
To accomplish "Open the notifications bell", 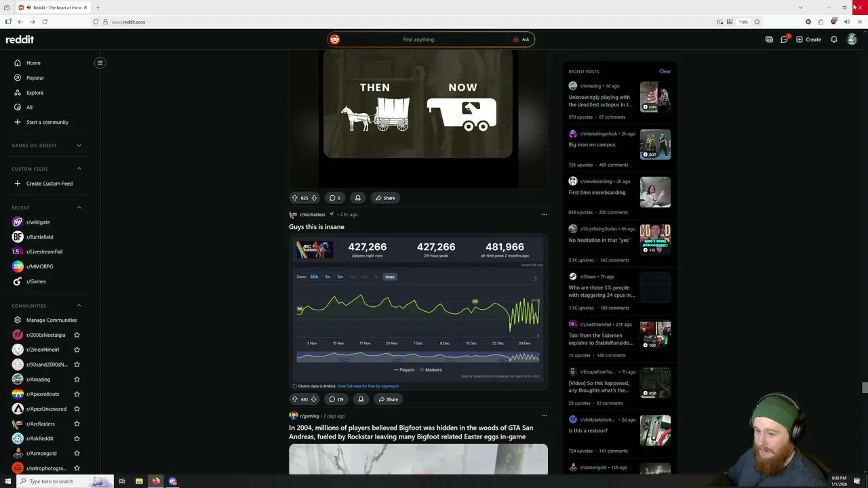I will point(834,39).
